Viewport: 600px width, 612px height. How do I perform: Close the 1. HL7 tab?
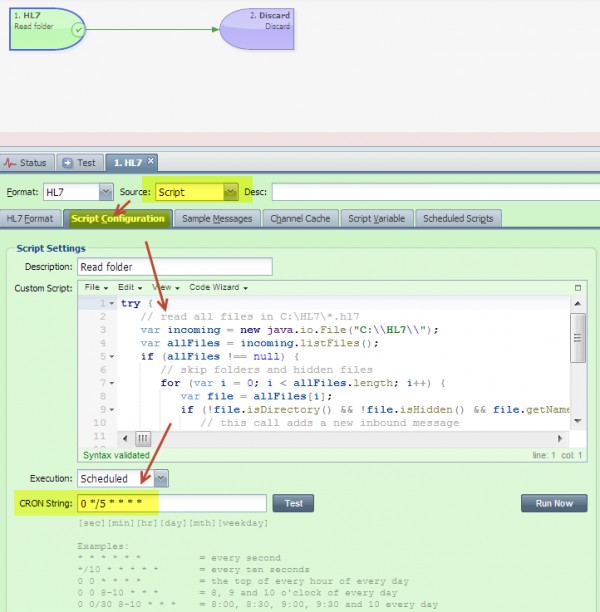(x=150, y=160)
